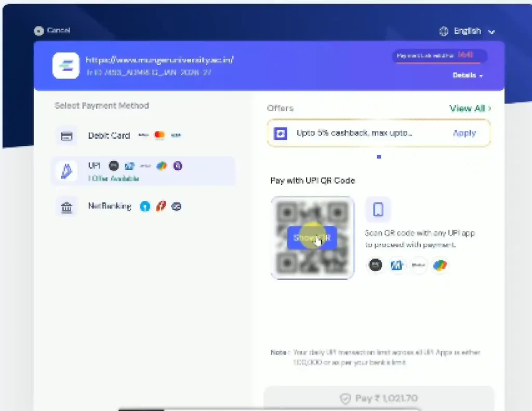The height and width of the screenshot is (411, 532).
Task: Open View All offers
Action: click(470, 108)
